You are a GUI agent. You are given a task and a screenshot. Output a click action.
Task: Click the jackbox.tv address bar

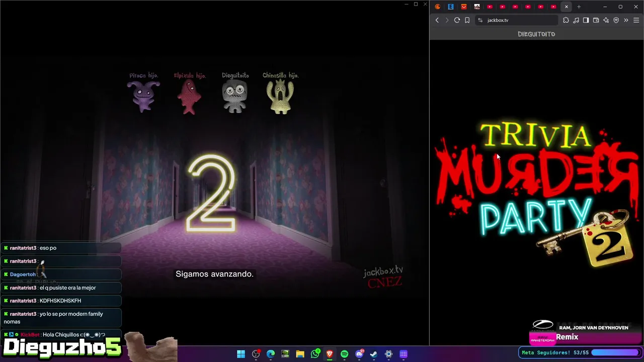(516, 20)
